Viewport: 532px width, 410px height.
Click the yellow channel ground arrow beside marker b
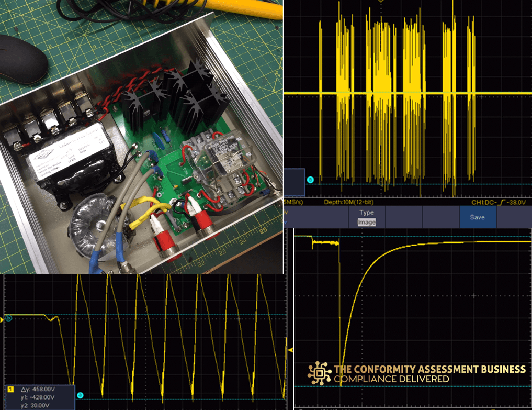(2, 319)
